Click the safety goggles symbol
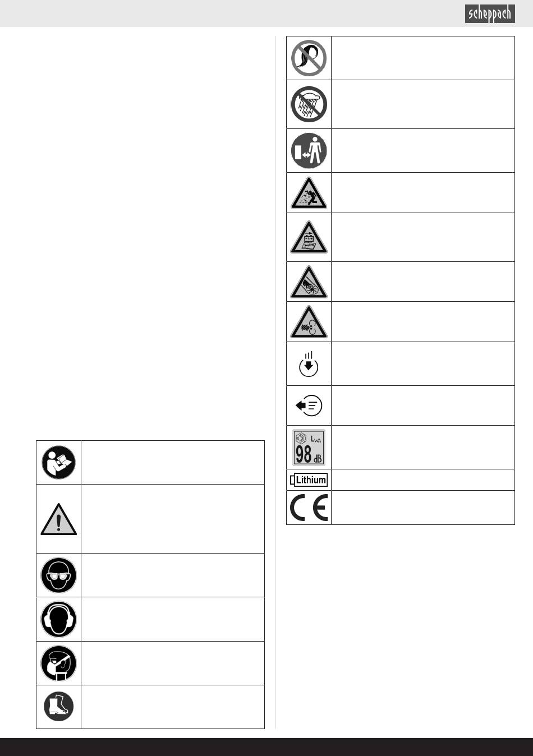 (59, 575)
